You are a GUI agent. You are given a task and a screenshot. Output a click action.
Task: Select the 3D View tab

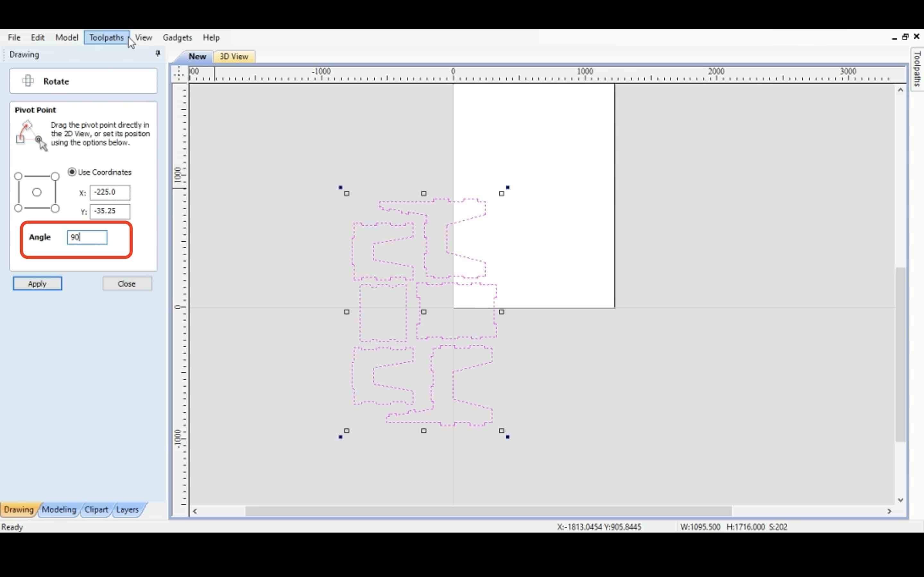(x=233, y=56)
